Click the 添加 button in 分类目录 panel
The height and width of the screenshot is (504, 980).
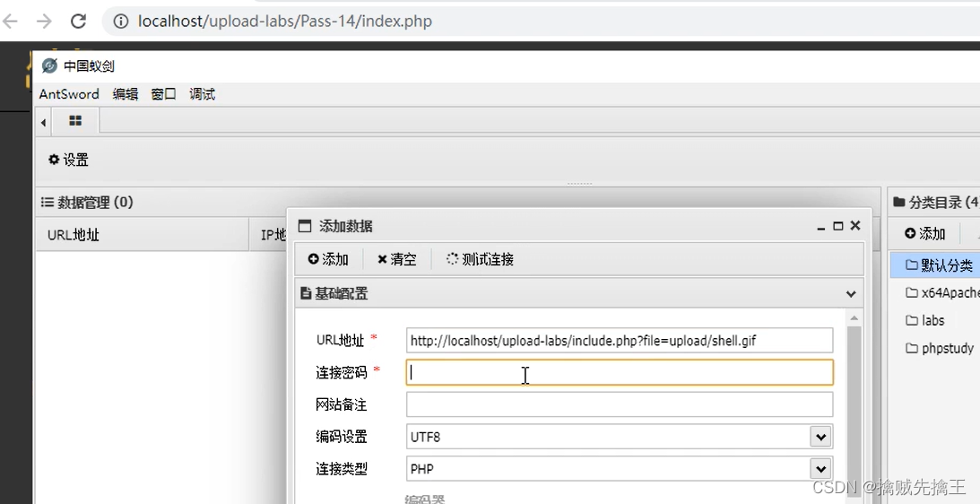pyautogui.click(x=925, y=234)
